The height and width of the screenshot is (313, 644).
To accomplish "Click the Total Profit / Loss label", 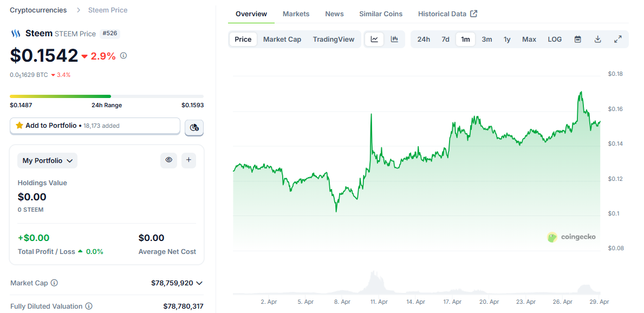I will pyautogui.click(x=47, y=252).
